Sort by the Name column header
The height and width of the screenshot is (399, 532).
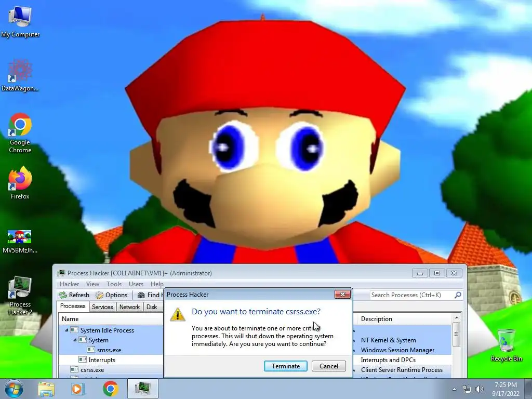pyautogui.click(x=111, y=319)
